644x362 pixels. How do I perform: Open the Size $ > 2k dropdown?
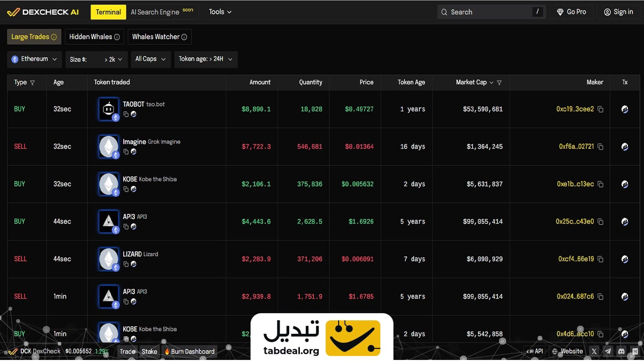[x=97, y=59]
